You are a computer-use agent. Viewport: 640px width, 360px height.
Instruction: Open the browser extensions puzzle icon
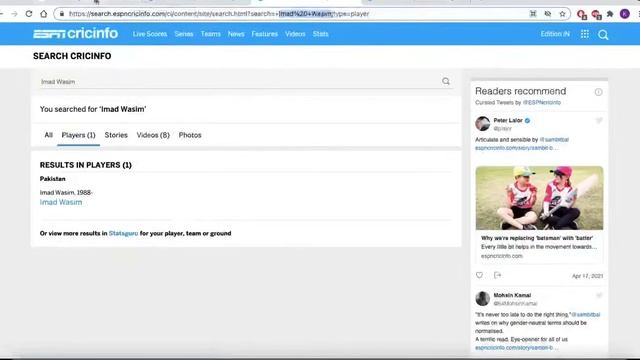pyautogui.click(x=610, y=14)
